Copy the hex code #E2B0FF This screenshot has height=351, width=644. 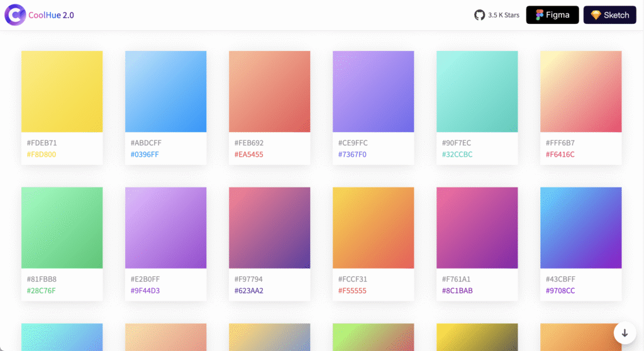pos(145,279)
